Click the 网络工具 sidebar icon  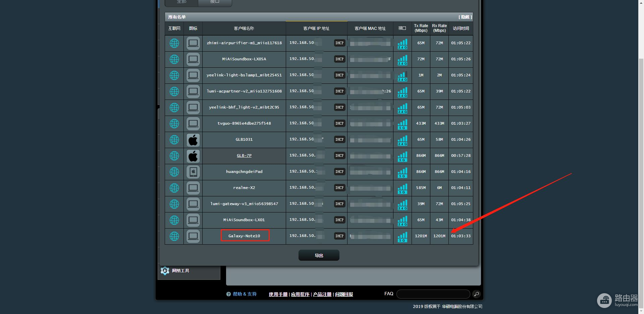(165, 271)
